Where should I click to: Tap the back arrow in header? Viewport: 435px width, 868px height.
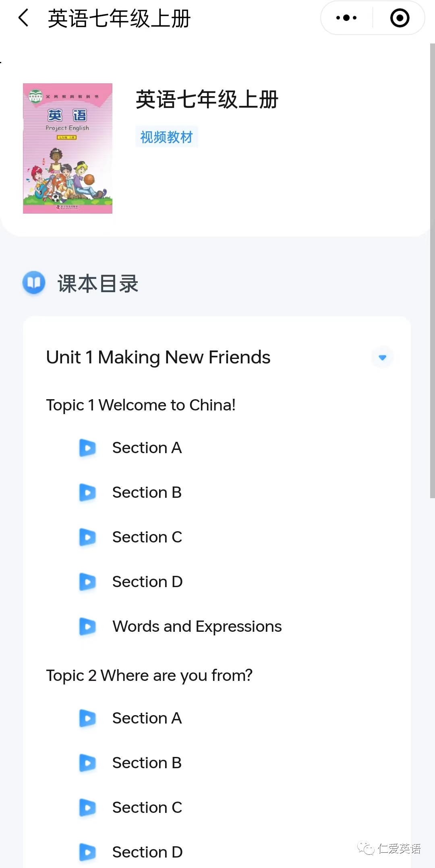24,18
